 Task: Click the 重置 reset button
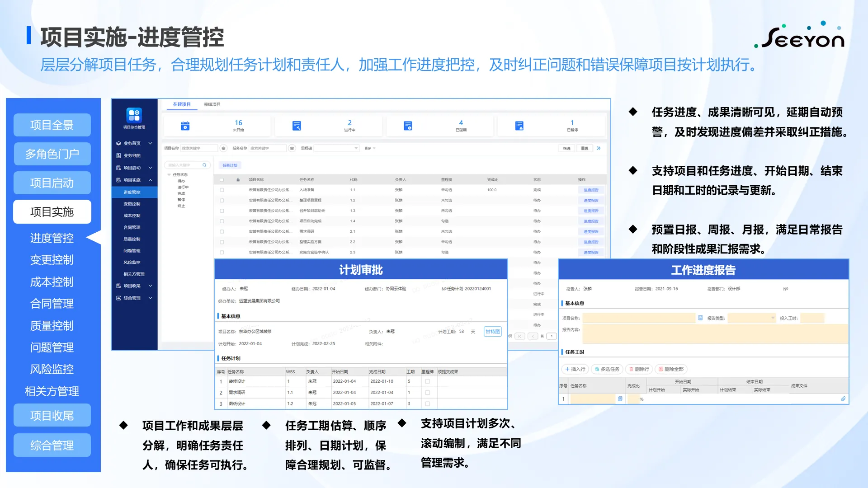[585, 148]
